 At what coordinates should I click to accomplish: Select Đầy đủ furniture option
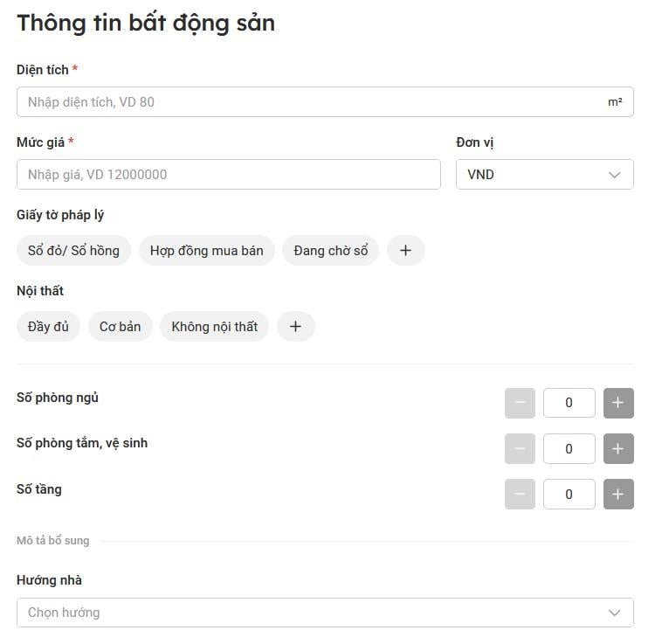click(x=48, y=327)
